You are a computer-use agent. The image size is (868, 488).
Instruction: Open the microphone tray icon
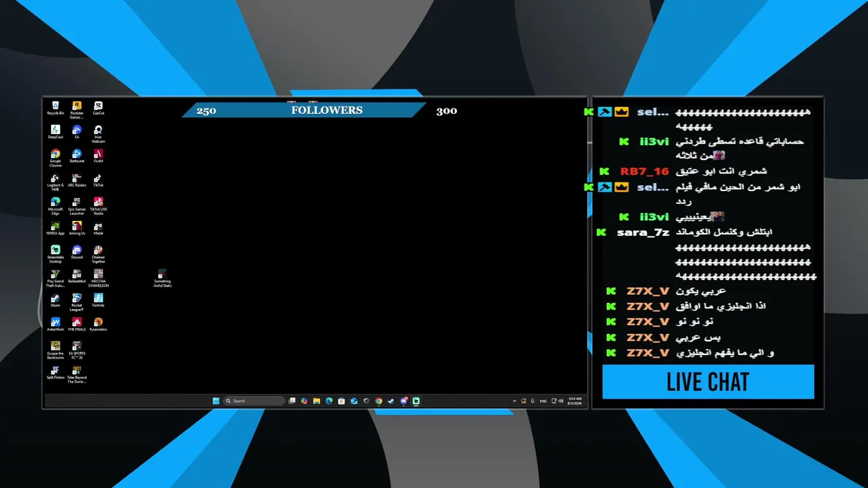[532, 401]
